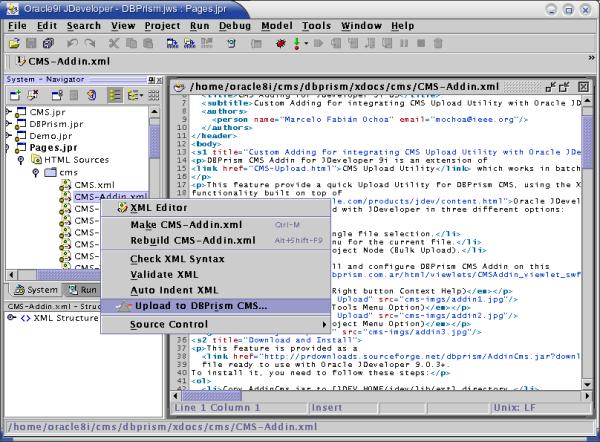Click the navigator scrollbar up arrow

point(154,112)
